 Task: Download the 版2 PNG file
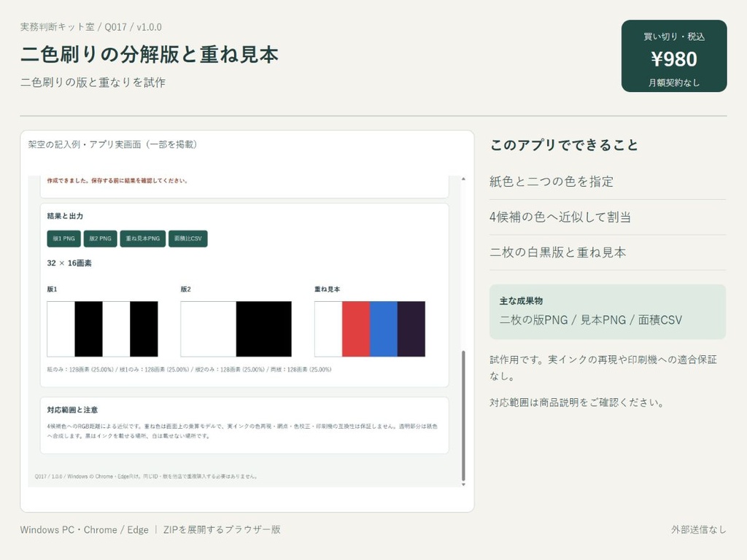coord(100,238)
